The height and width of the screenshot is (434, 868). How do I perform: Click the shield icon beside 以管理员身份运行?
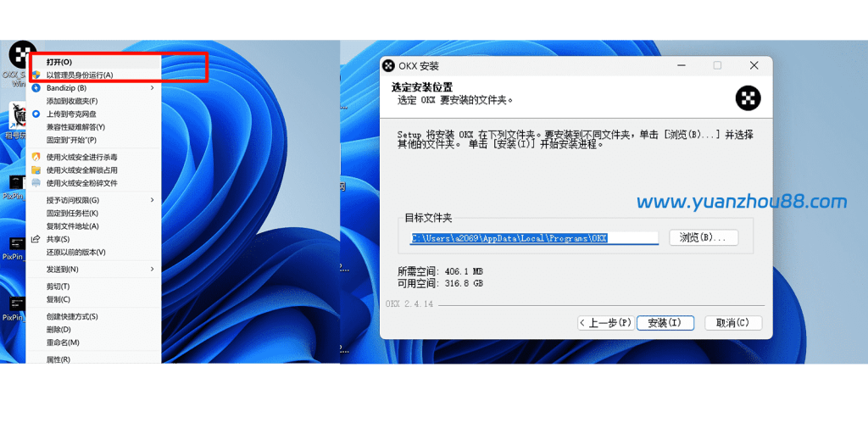[36, 75]
